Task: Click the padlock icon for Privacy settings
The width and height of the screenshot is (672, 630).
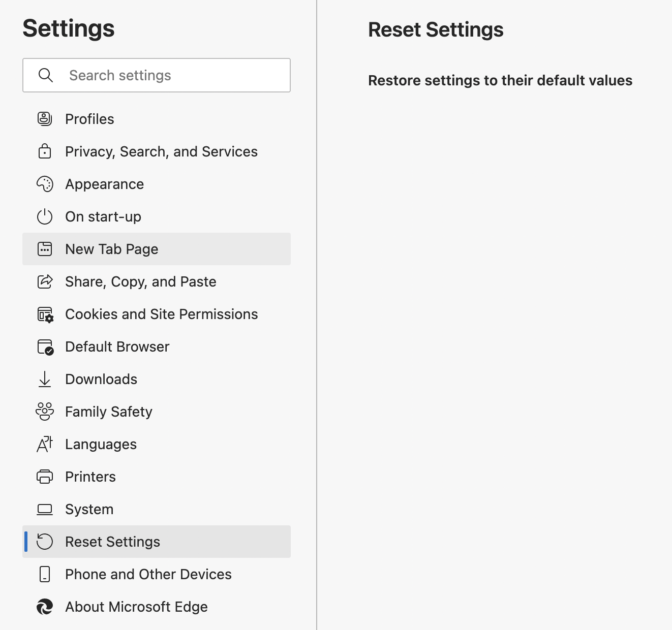Action: click(x=45, y=151)
